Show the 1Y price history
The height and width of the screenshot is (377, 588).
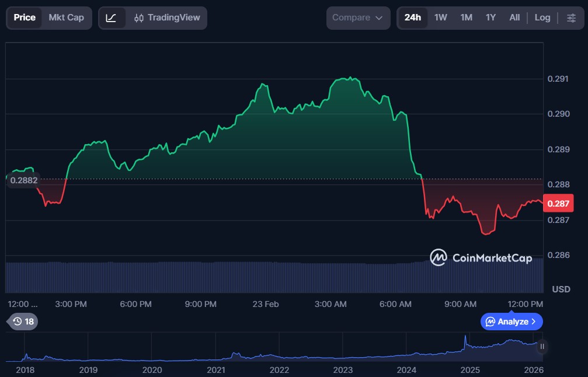[x=490, y=18]
